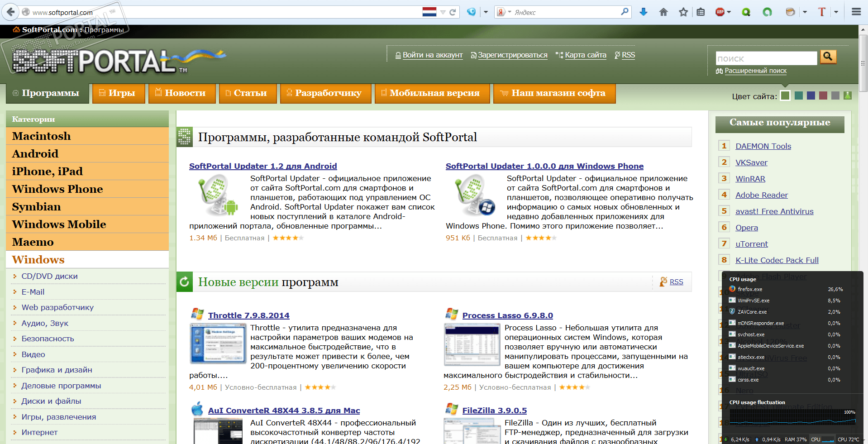This screenshot has height=444, width=868.
Task: Click the RSS feed icon beside Новые версии
Action: [x=663, y=282]
